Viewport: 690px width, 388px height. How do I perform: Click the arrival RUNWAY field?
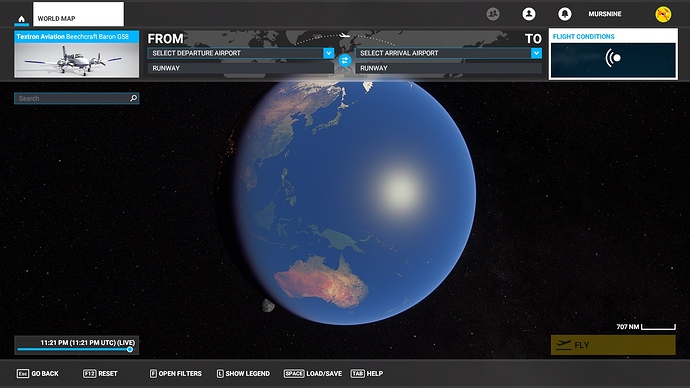[x=449, y=68]
